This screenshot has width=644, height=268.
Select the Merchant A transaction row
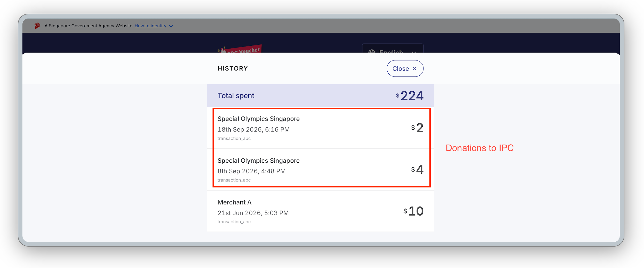320,211
